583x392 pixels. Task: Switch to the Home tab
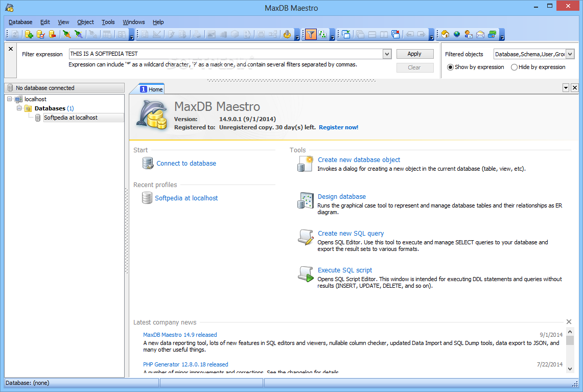click(x=151, y=89)
